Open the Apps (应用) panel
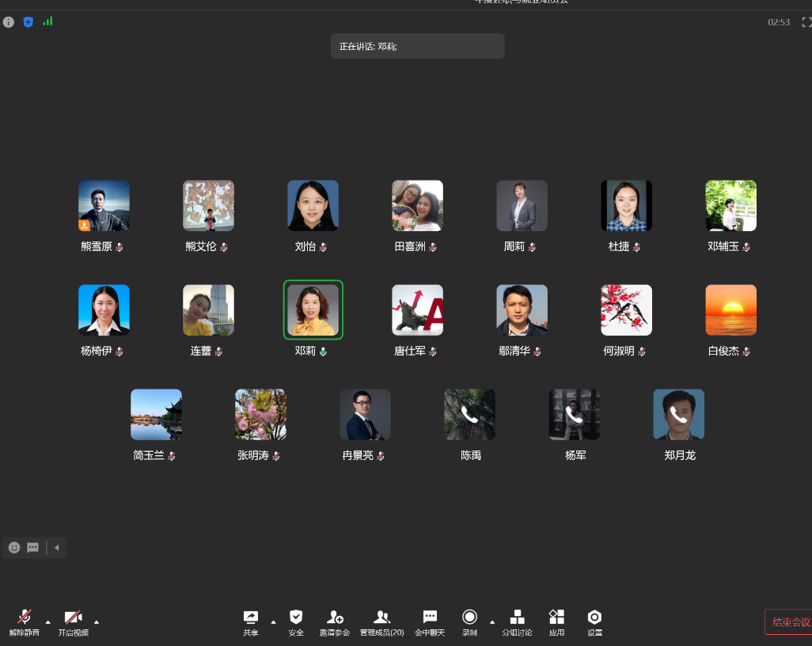 click(x=556, y=622)
